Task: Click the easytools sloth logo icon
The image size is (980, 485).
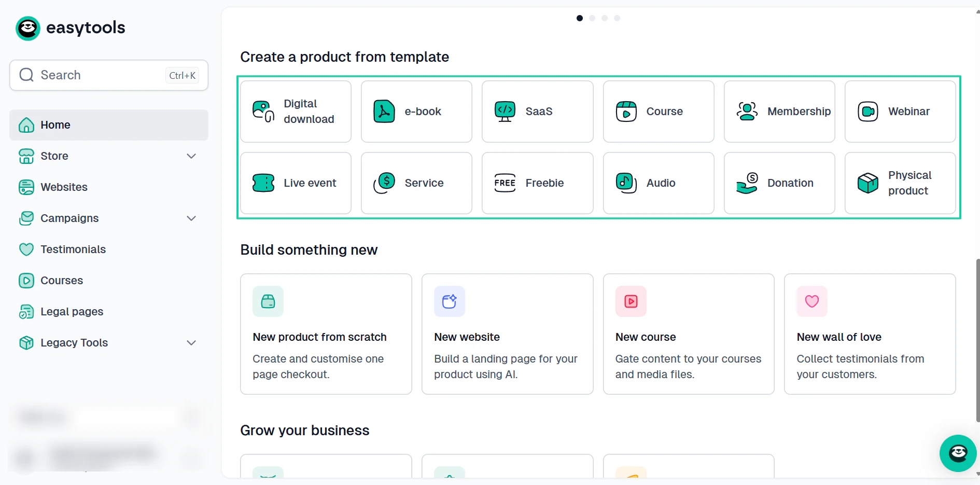Action: 28,28
